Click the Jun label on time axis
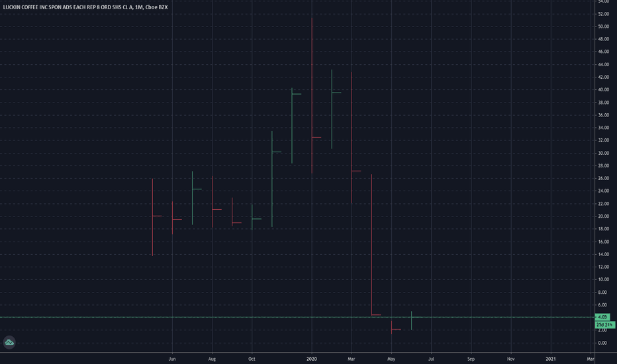Image resolution: width=617 pixels, height=364 pixels. pyautogui.click(x=172, y=359)
